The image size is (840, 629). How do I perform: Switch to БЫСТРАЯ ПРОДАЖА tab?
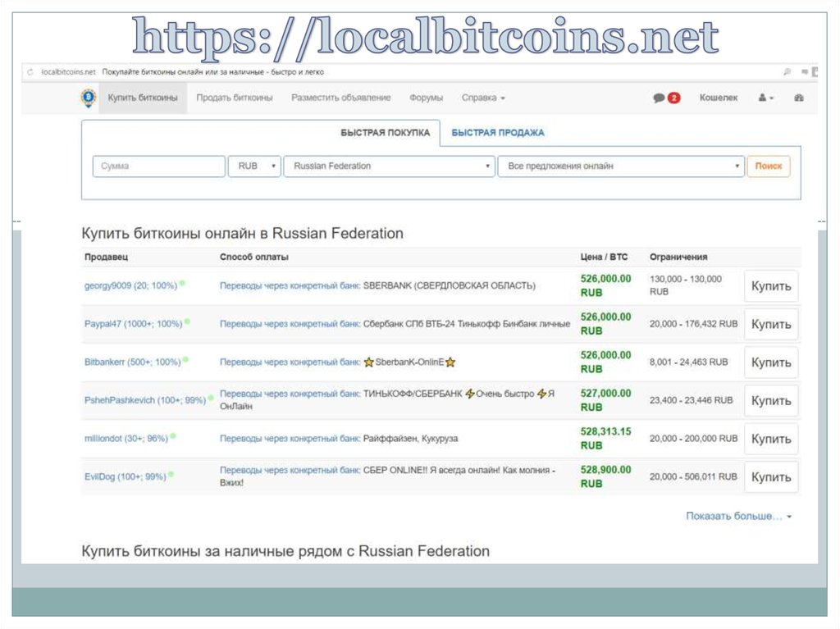point(498,133)
